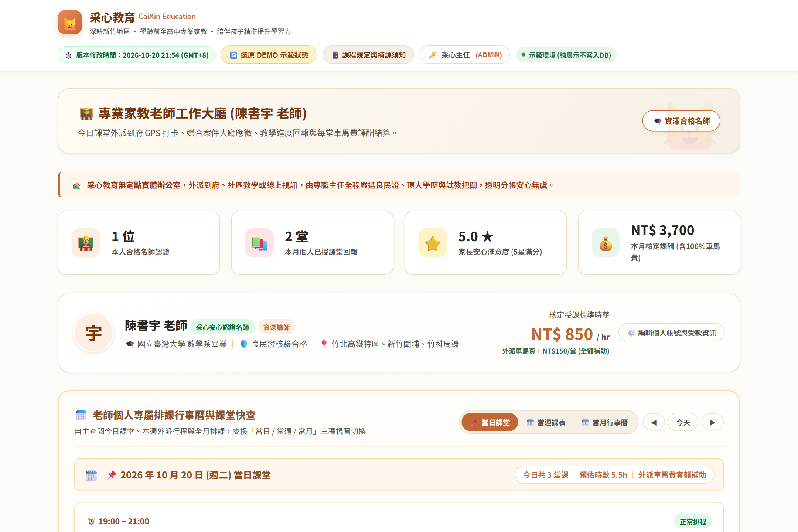The height and width of the screenshot is (532, 798).
Task: Click the 資深講師 tag
Action: click(276, 327)
